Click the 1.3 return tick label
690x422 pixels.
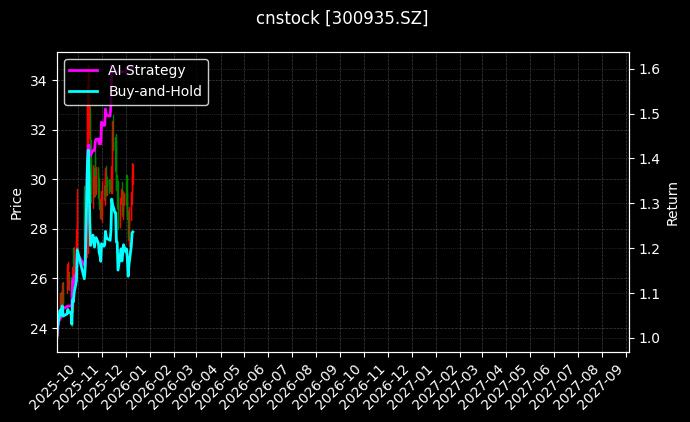pos(648,204)
